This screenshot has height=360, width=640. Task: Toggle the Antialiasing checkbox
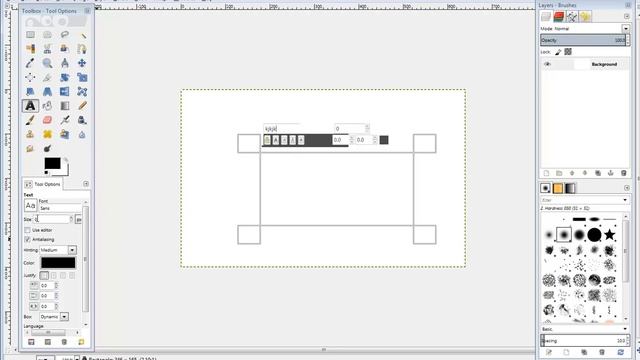coord(27,240)
